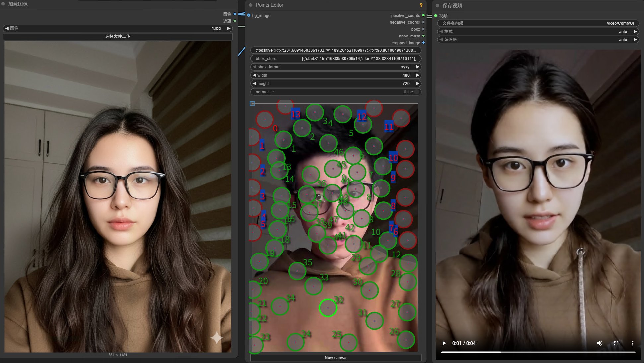
Task: Go to next bbox_format option with right arrow
Action: click(x=418, y=67)
